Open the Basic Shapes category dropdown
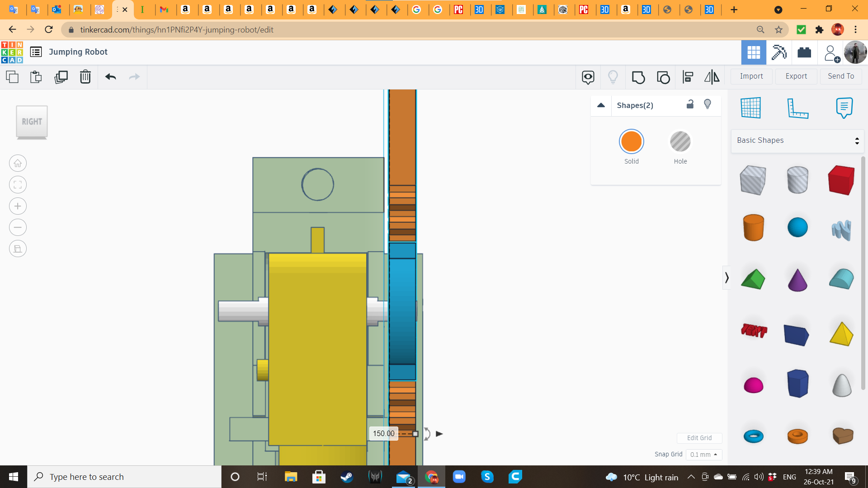 (797, 141)
